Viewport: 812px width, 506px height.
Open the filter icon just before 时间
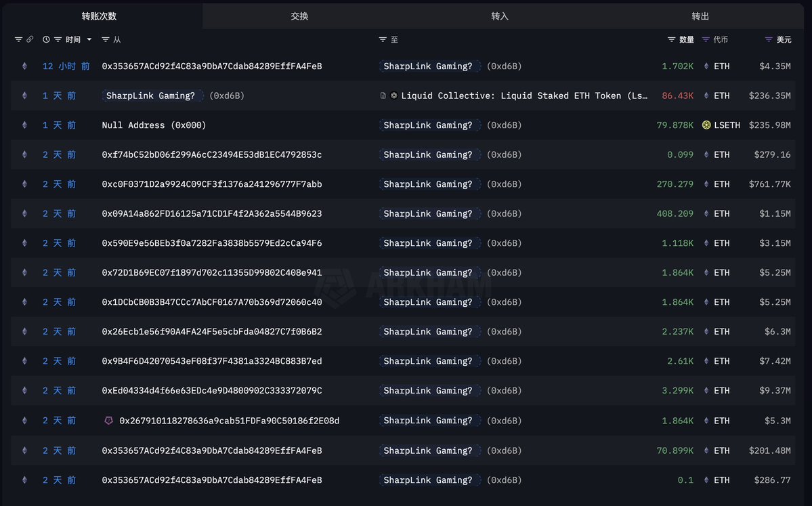pyautogui.click(x=58, y=39)
